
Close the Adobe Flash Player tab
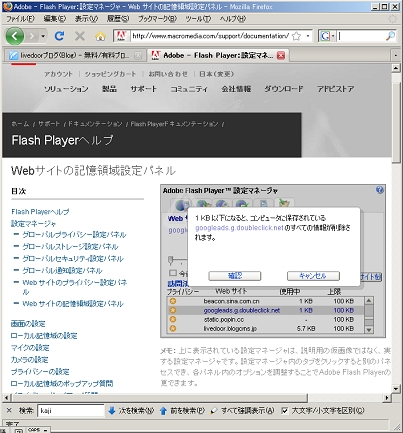click(x=281, y=55)
